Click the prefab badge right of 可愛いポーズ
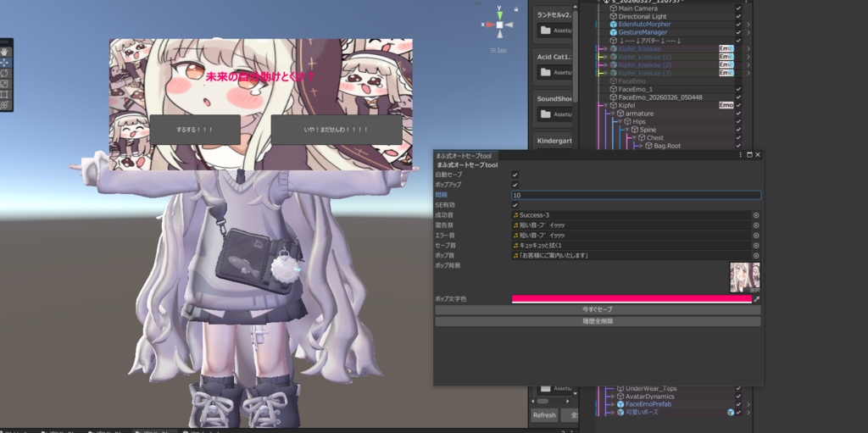Viewport: 868px width, 433px height. point(731,413)
